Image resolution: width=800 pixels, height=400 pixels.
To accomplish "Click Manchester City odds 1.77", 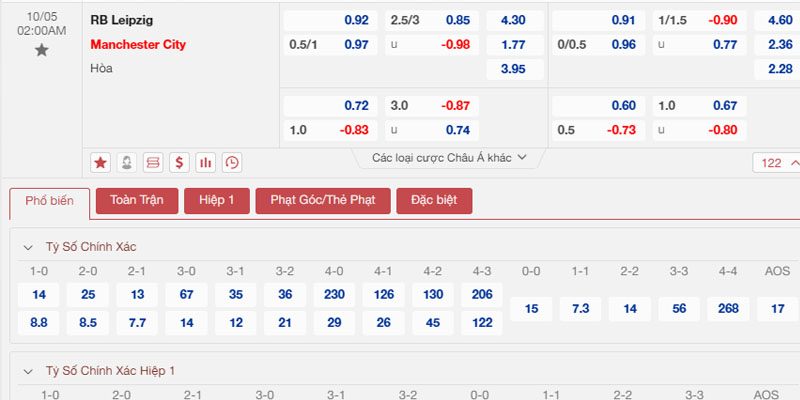I will [515, 45].
